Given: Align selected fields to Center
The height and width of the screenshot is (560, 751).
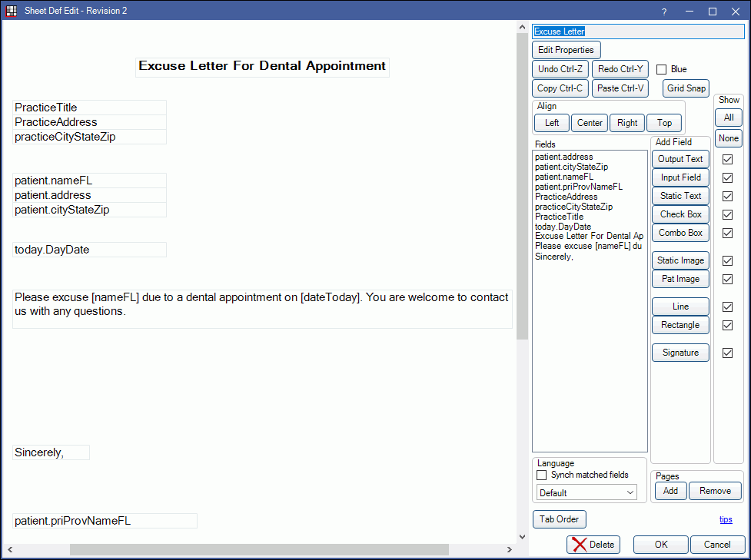Looking at the screenshot, I should click(x=590, y=123).
